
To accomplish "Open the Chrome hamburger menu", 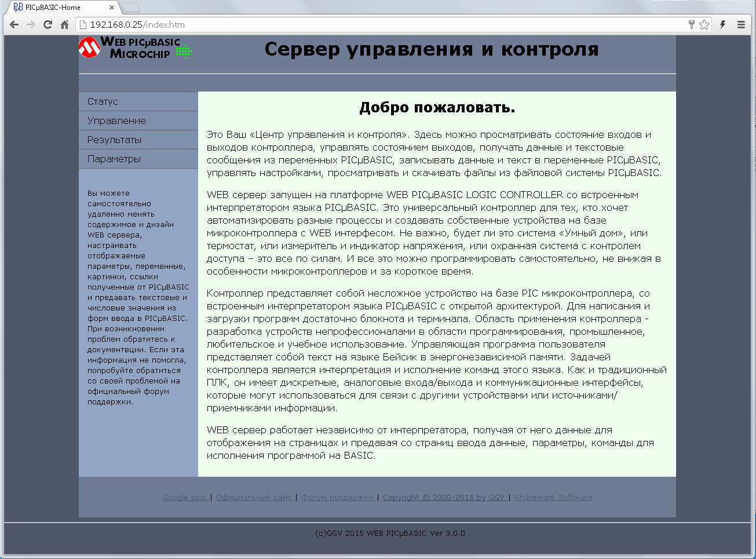I will [741, 24].
